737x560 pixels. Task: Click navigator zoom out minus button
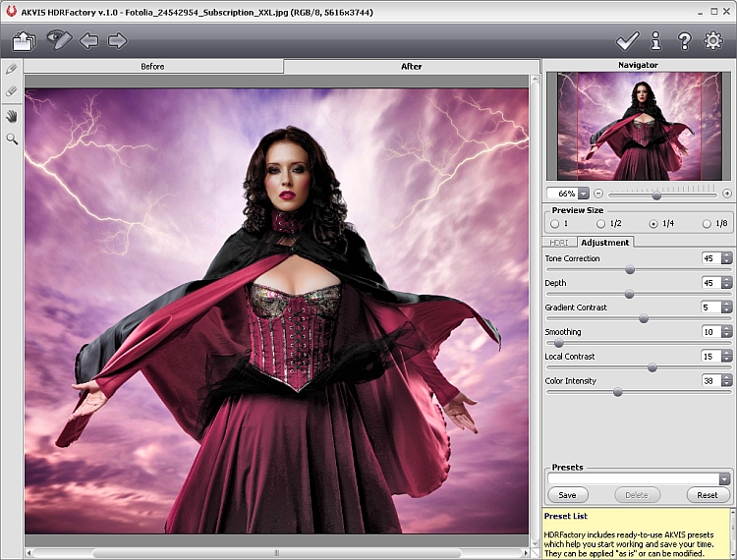tap(597, 194)
